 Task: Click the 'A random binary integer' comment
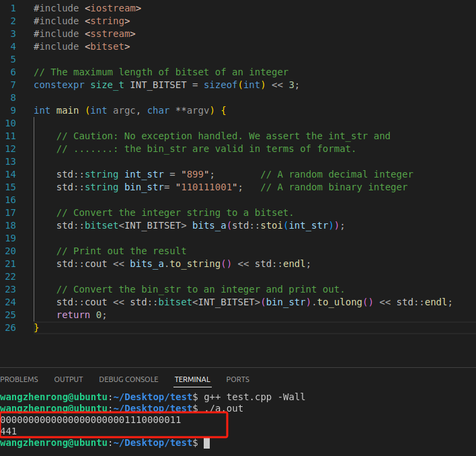[x=334, y=187]
